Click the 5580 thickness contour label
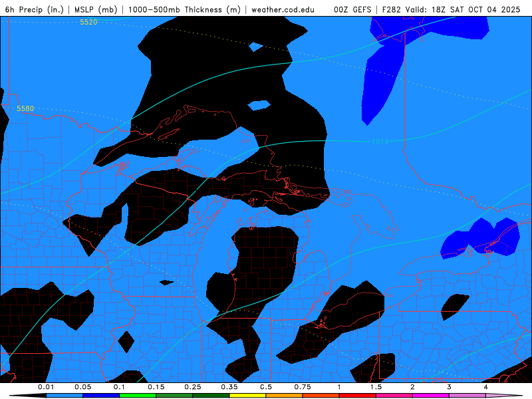The height and width of the screenshot is (399, 532). click(25, 108)
